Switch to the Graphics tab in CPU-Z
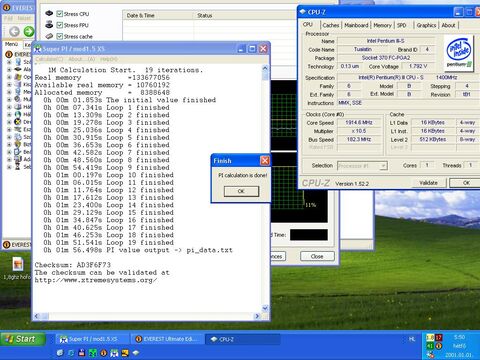 (426, 25)
